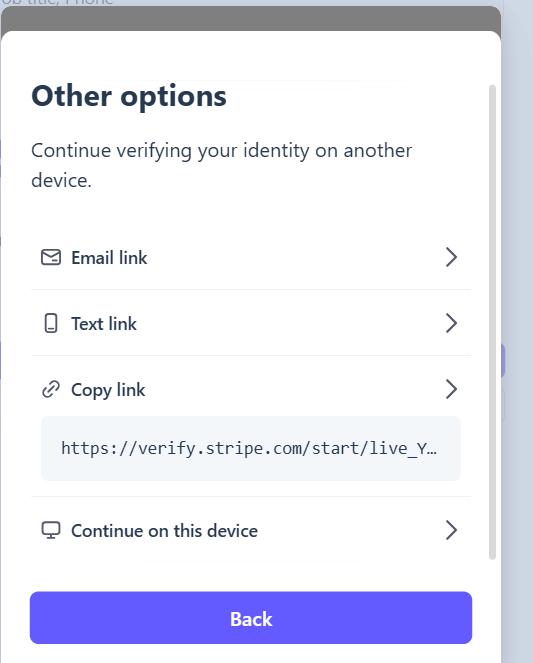This screenshot has width=533, height=663.
Task: Select the Copy link option label
Action: pyautogui.click(x=108, y=390)
